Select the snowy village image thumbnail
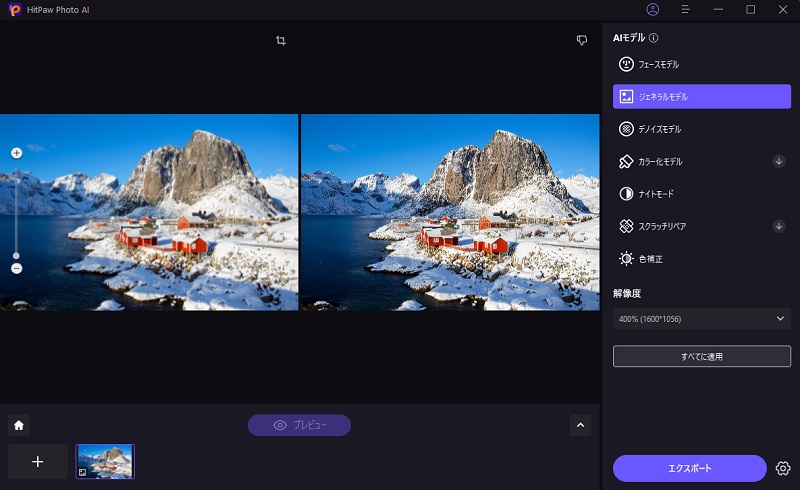Image resolution: width=800 pixels, height=490 pixels. (105, 461)
